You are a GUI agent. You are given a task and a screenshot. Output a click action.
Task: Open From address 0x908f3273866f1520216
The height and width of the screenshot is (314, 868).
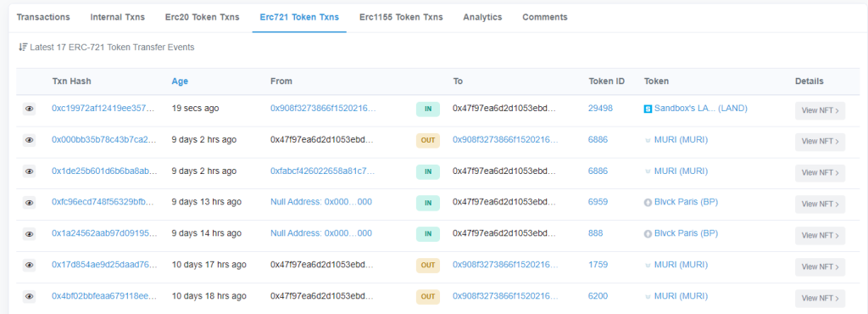click(x=323, y=109)
